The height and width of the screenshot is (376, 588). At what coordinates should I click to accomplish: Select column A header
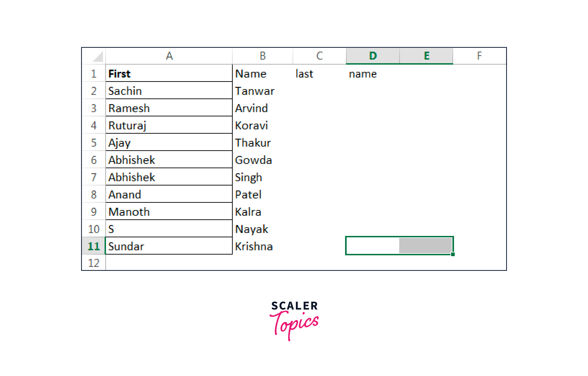pyautogui.click(x=169, y=56)
